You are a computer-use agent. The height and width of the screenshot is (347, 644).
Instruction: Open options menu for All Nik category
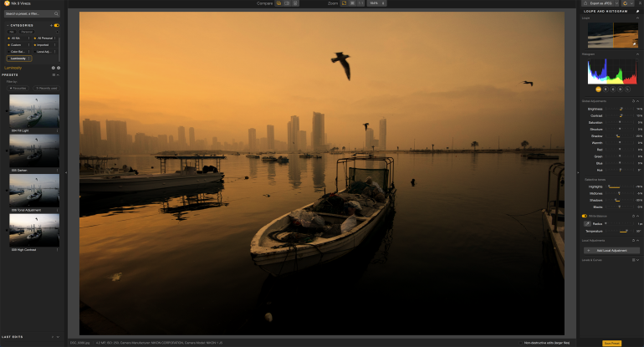pyautogui.click(x=28, y=38)
